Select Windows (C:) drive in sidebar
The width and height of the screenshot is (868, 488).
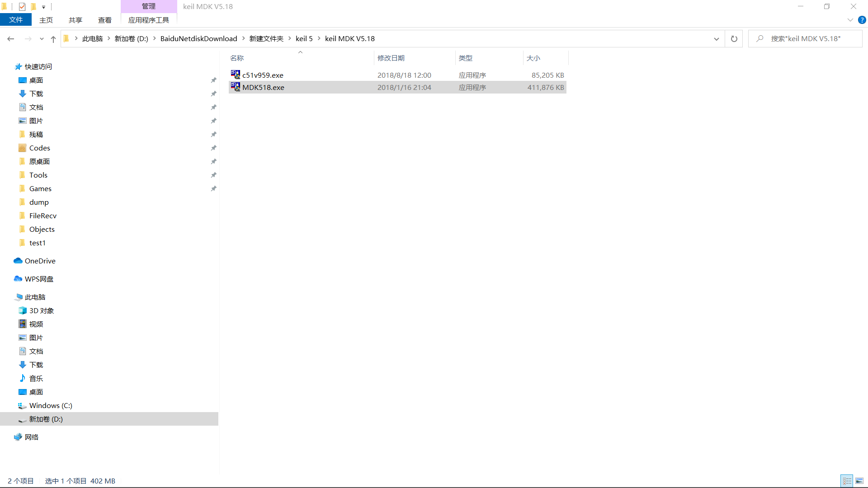coord(50,405)
